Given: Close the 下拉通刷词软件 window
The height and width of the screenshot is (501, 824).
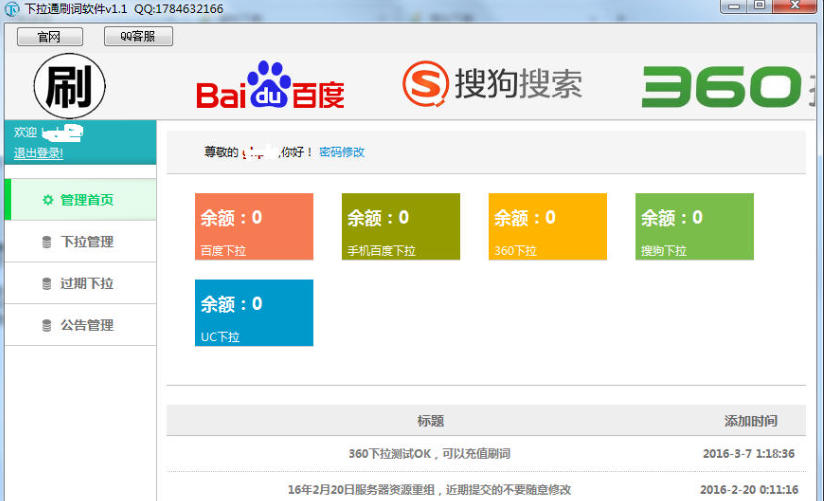Looking at the screenshot, I should click(x=795, y=6).
